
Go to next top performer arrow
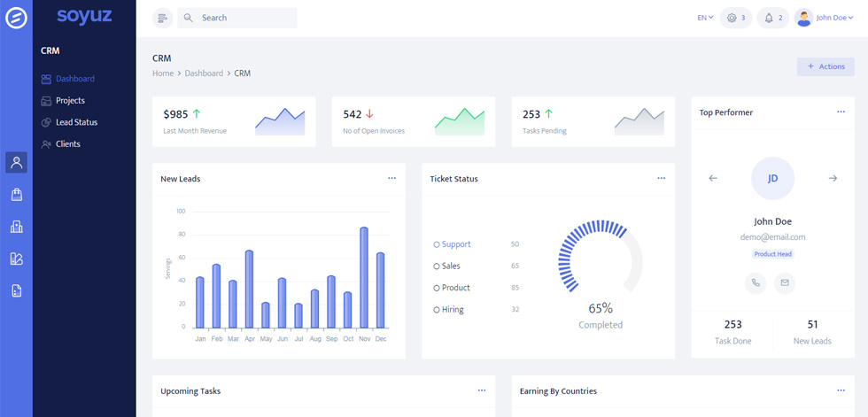click(x=833, y=178)
